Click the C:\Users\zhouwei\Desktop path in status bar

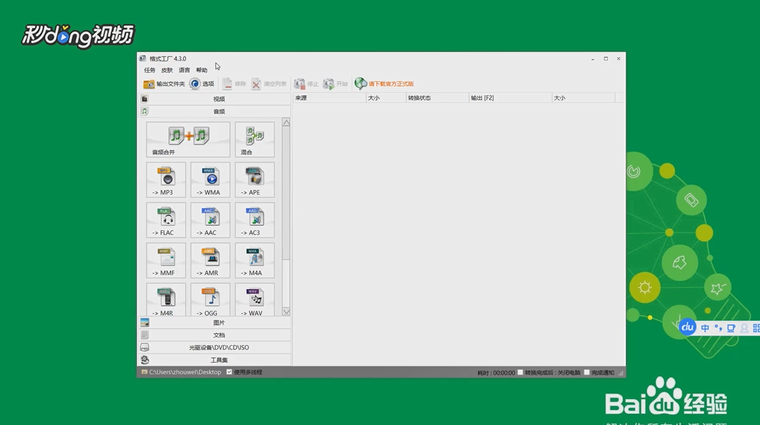pos(185,372)
